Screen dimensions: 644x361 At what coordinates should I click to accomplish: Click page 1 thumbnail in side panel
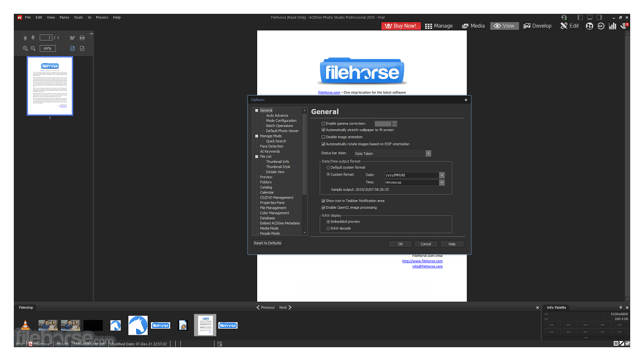(x=50, y=86)
